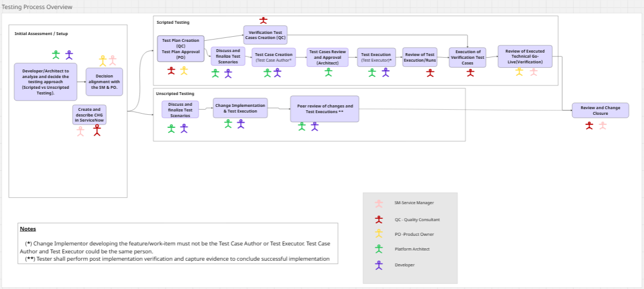The height and width of the screenshot is (289, 644).
Task: Click pink figure below Review and Change Closure
Action: point(603,126)
